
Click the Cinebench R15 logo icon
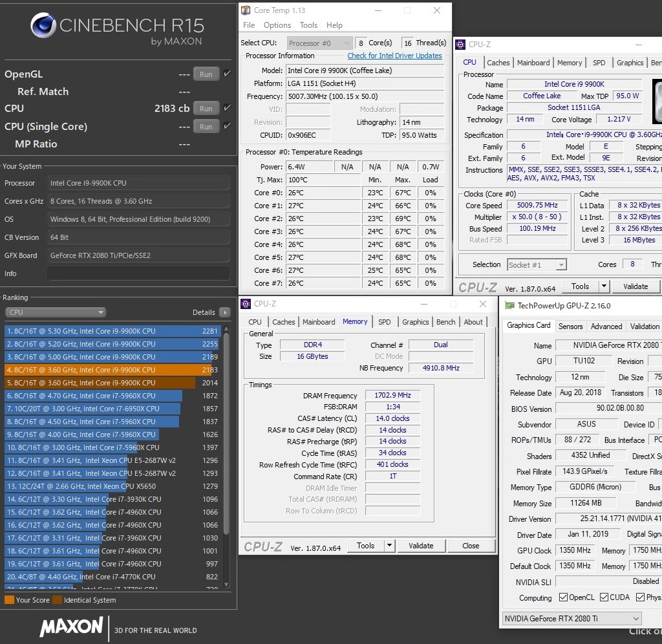[x=44, y=26]
